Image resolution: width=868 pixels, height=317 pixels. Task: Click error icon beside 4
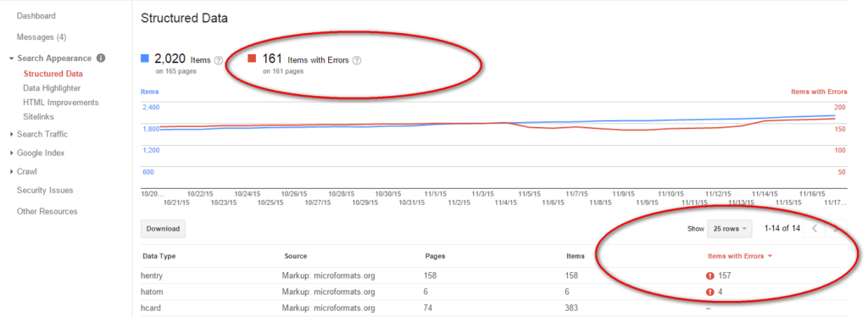click(x=710, y=292)
